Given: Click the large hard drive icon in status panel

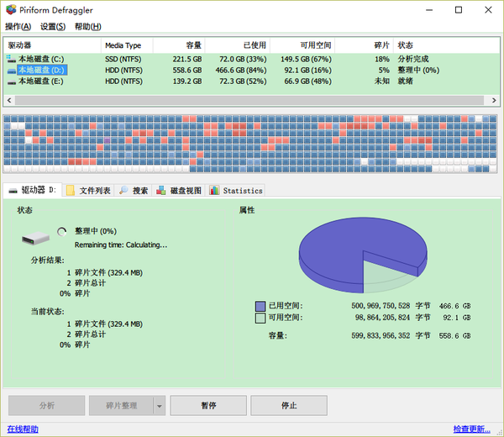Looking at the screenshot, I should pos(35,238).
